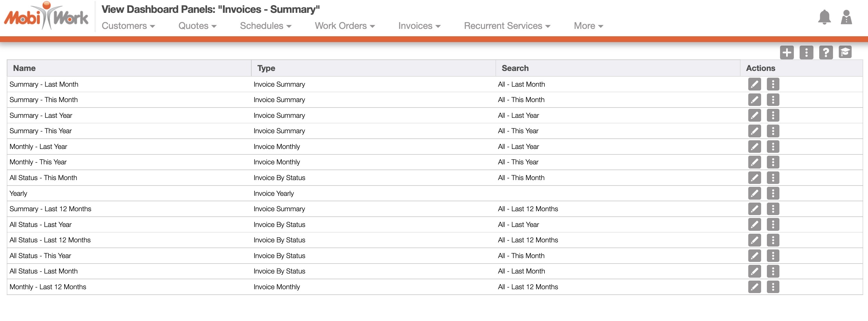Viewport: 868px width, 321px height.
Task: Open the Quotes menu
Action: [x=197, y=26]
